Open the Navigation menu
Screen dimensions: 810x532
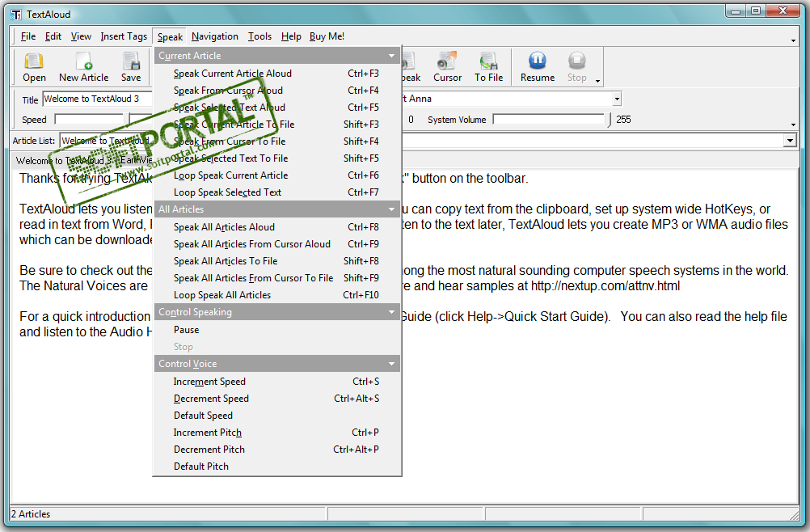coord(215,36)
